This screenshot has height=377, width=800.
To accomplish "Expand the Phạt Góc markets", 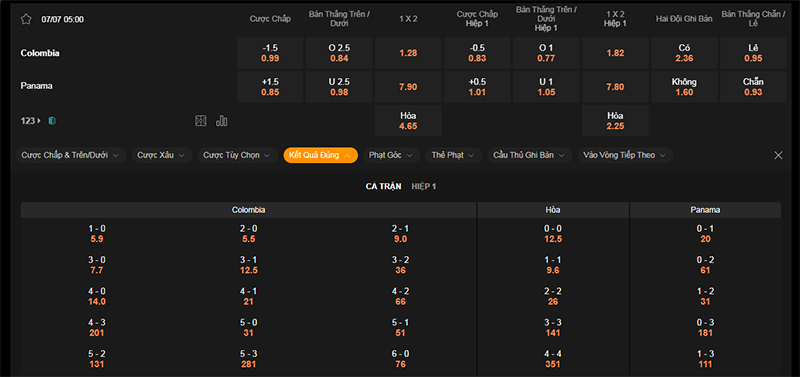I will 391,155.
